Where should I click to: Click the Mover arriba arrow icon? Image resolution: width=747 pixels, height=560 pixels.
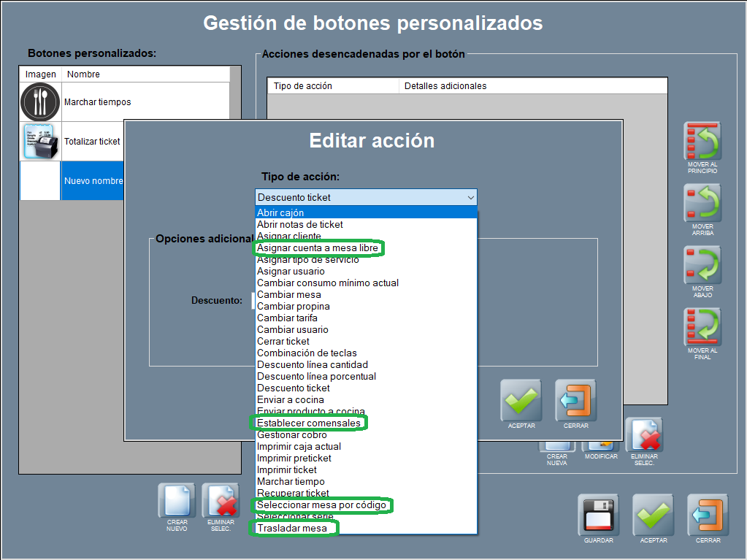702,203
